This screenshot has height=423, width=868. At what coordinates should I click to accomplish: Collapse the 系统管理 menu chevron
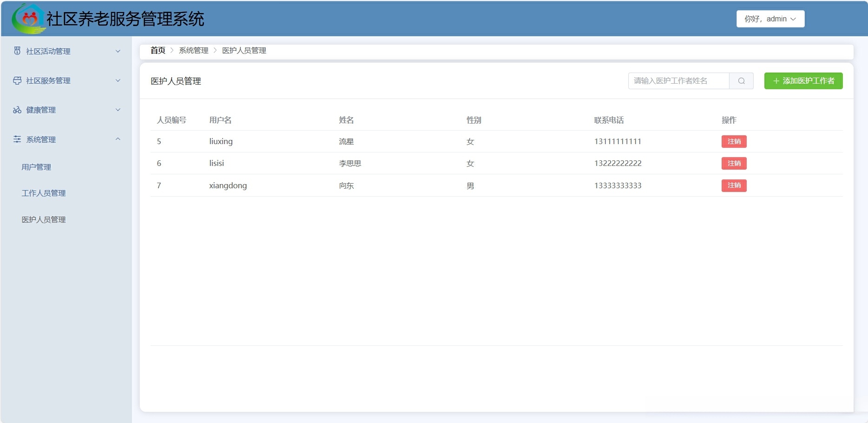click(118, 139)
